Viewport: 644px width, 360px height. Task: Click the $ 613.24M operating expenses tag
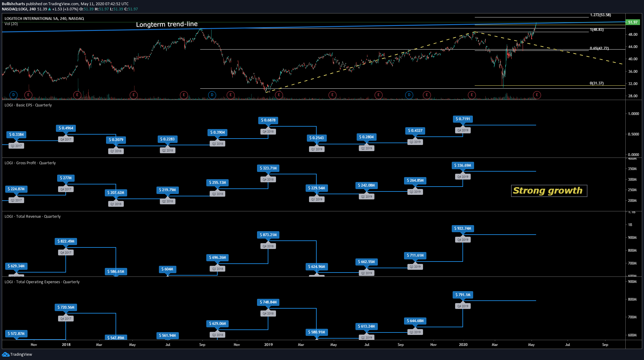(366, 326)
